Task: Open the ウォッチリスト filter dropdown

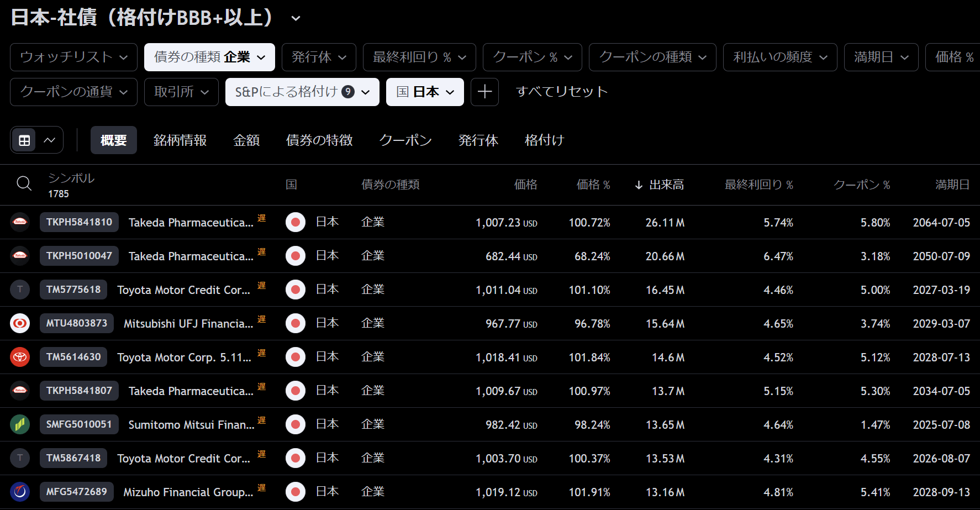Action: (x=73, y=57)
